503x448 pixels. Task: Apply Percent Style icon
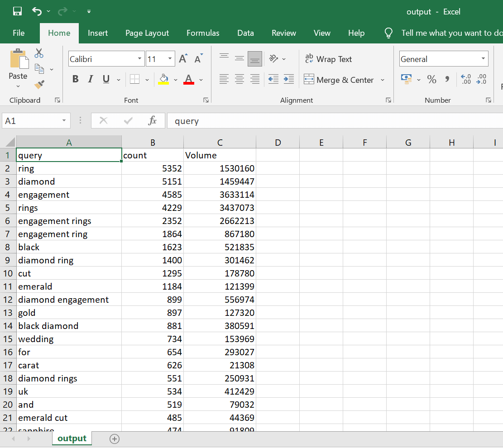[432, 79]
